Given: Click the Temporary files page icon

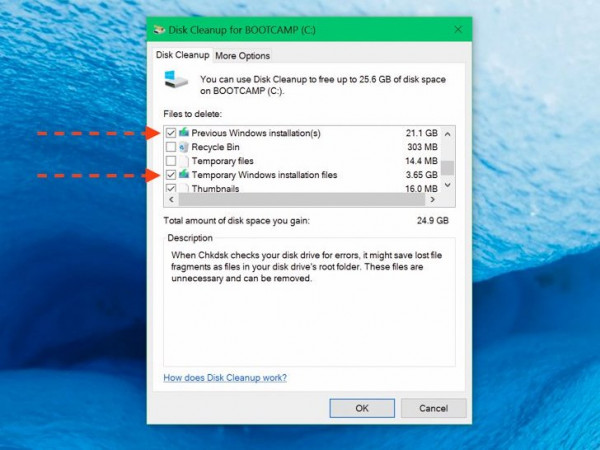Looking at the screenshot, I should (x=184, y=161).
